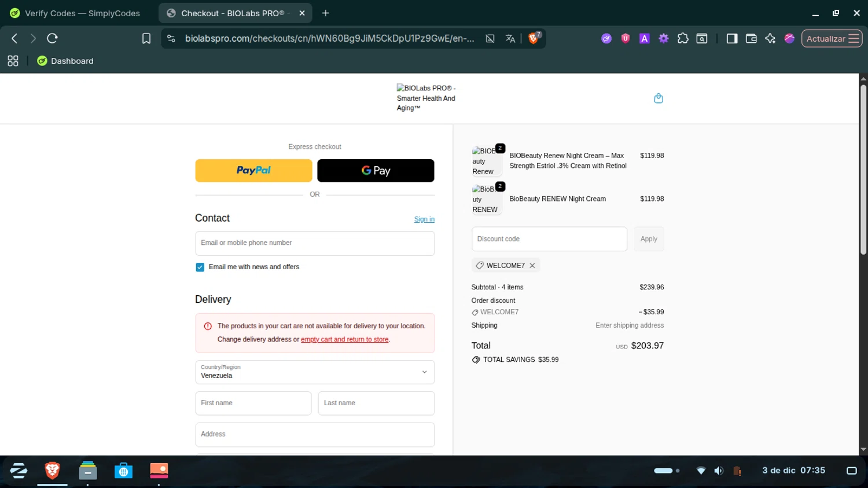Open the purple gear extension icon
Screen dimensions: 868x488
[664, 38]
